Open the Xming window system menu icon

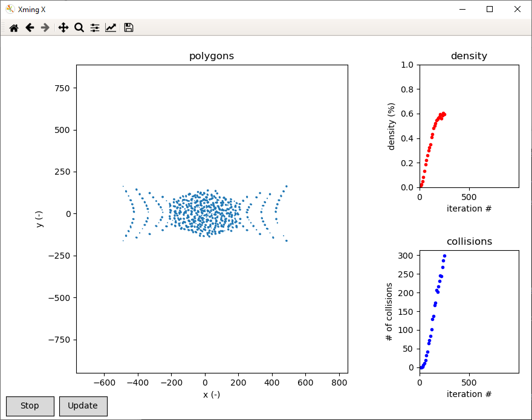coord(10,9)
